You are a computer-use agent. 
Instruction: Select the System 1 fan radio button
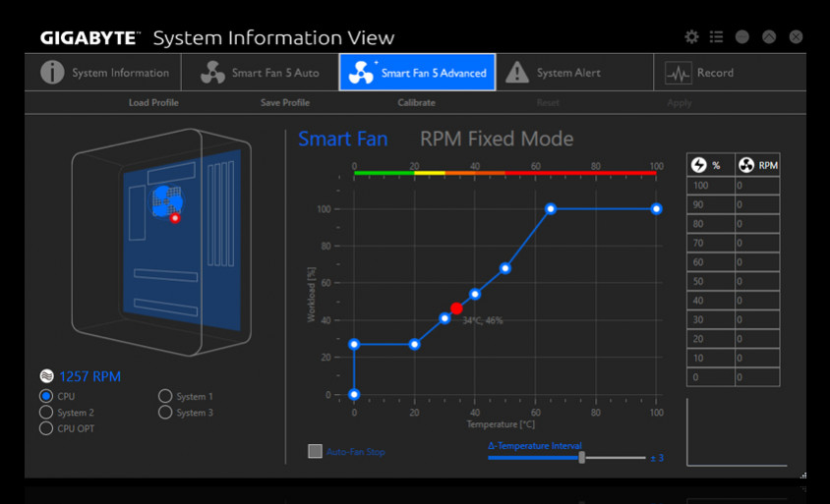pyautogui.click(x=165, y=396)
